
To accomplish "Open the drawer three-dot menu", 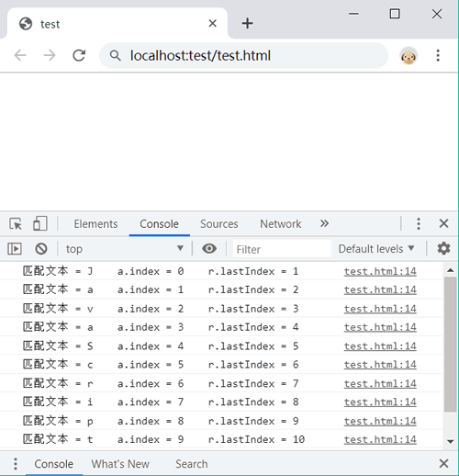I will (x=16, y=464).
